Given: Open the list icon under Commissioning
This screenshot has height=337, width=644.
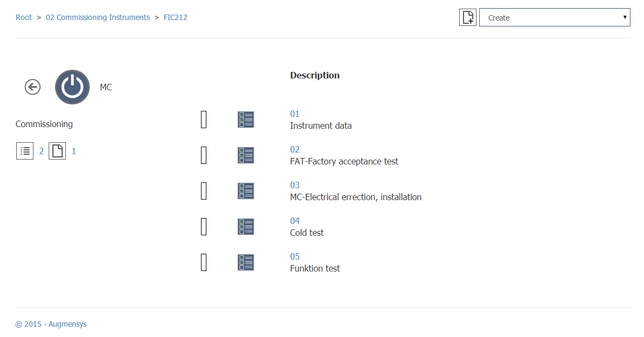Looking at the screenshot, I should point(25,151).
